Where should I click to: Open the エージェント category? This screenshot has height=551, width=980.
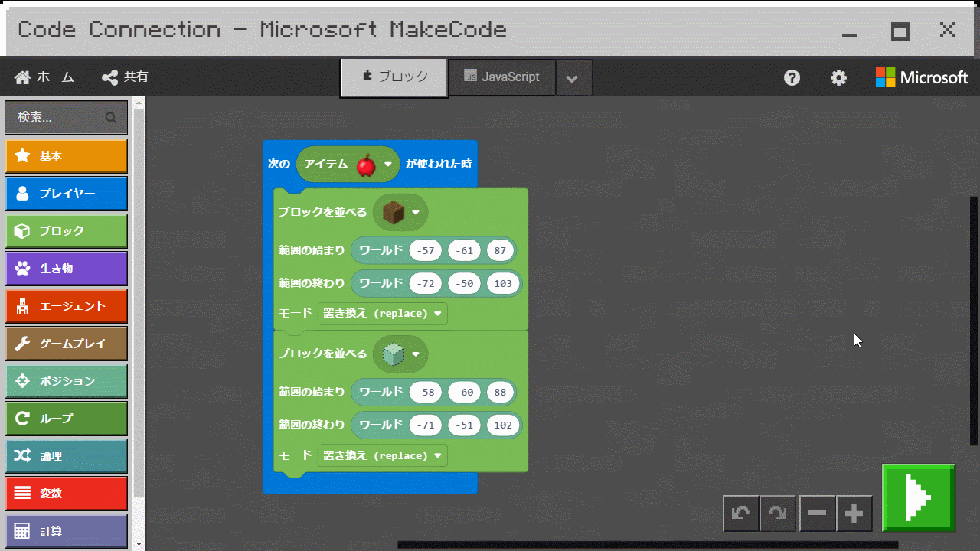tap(66, 306)
